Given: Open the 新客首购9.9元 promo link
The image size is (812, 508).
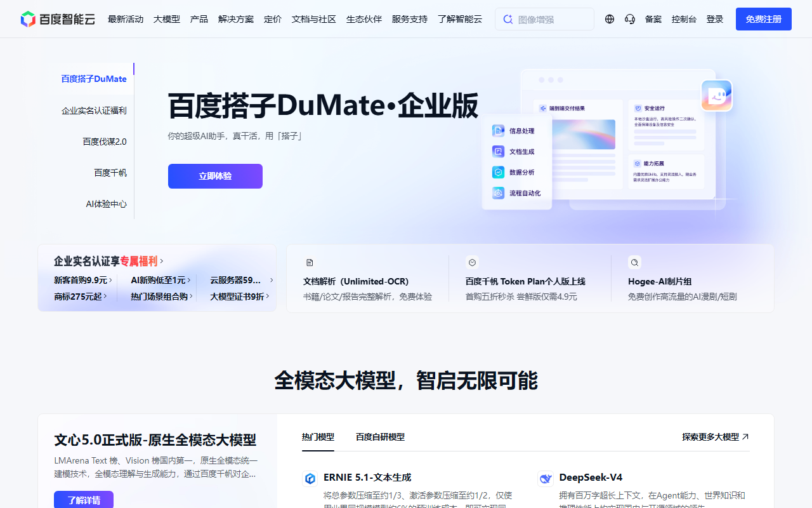Looking at the screenshot, I should pos(83,280).
